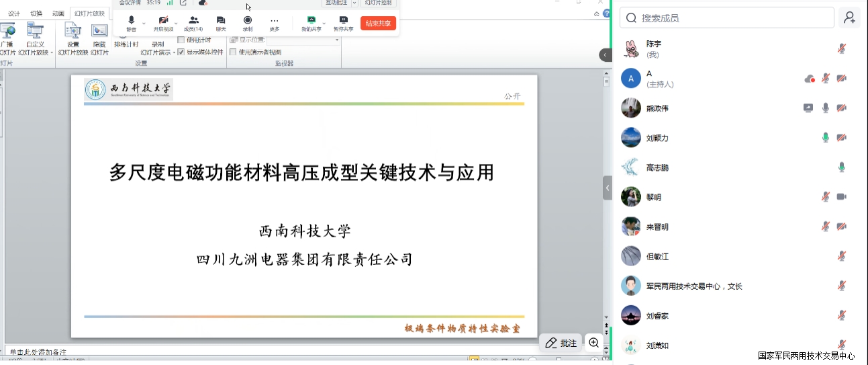Image resolution: width=868 pixels, height=365 pixels.
Task: Click 来晋明 muted microphone icon
Action: coord(826,226)
